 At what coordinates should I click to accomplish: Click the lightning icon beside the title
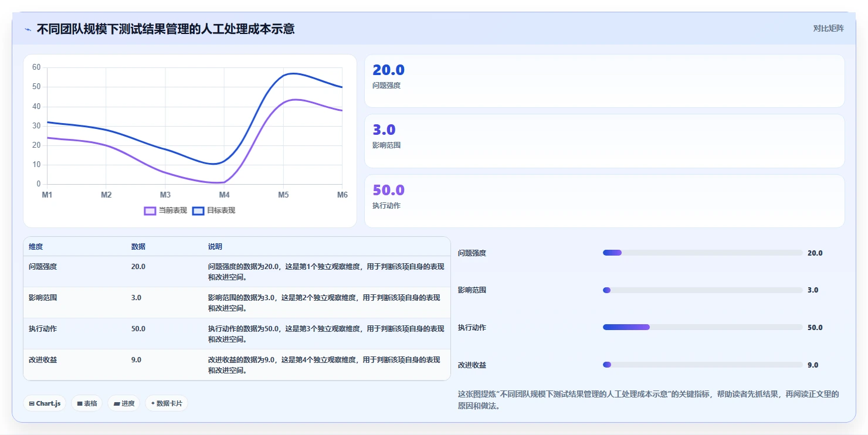pyautogui.click(x=28, y=29)
